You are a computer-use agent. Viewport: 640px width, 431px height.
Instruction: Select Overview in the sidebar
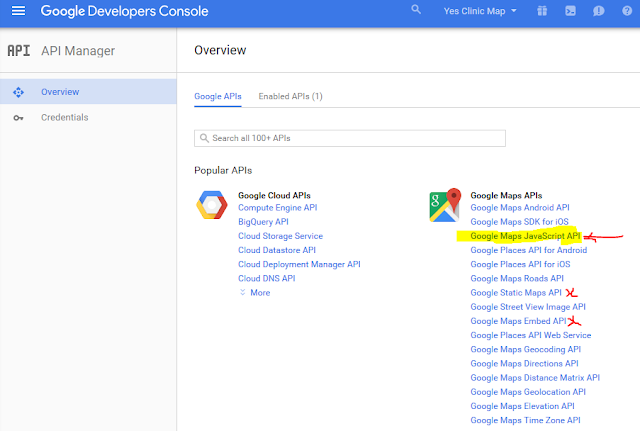coord(88,92)
